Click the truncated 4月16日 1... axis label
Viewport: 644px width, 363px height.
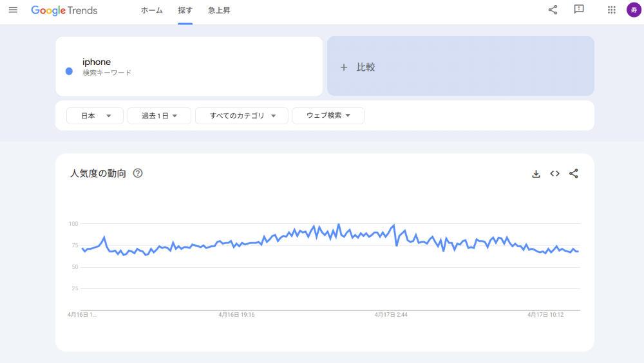[x=82, y=315]
